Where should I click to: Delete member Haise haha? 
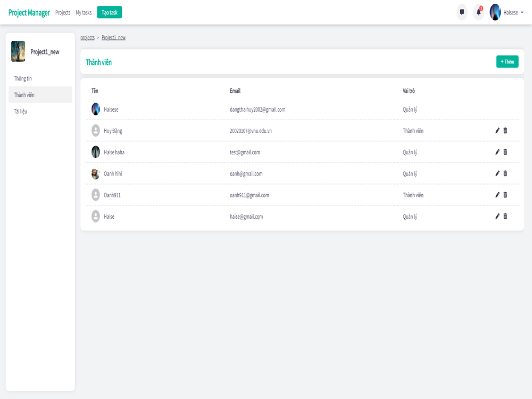click(505, 152)
